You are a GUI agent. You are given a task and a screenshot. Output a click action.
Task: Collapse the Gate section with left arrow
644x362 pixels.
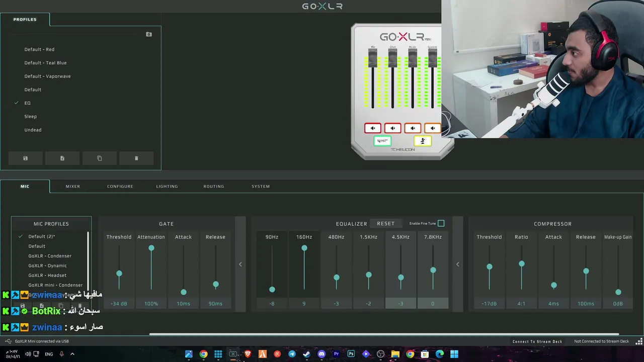click(240, 264)
